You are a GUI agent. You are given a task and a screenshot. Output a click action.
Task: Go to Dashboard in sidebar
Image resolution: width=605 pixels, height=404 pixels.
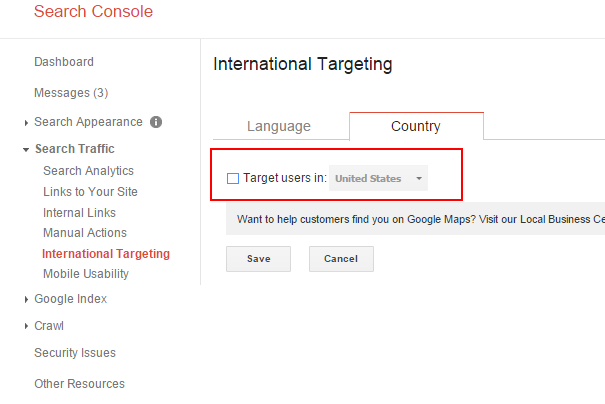(64, 62)
